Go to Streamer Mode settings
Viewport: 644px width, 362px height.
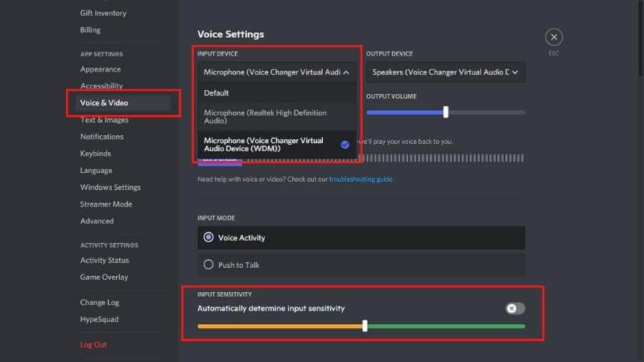click(106, 204)
